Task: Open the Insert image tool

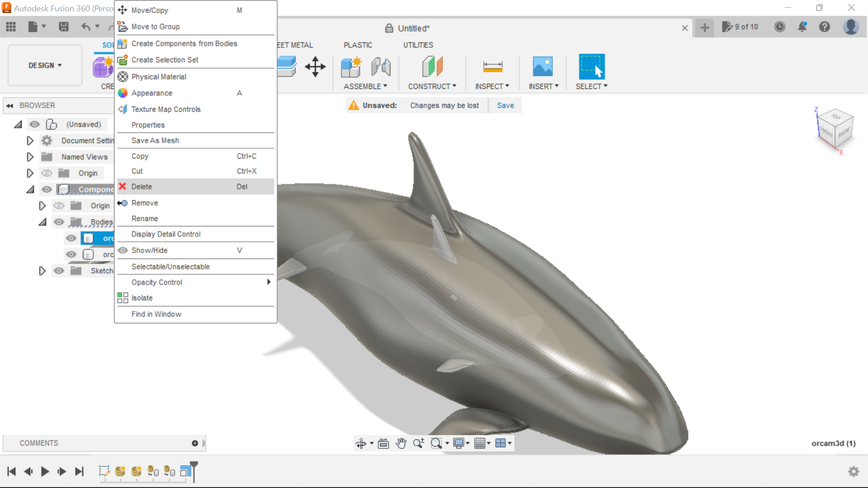Action: pos(542,66)
